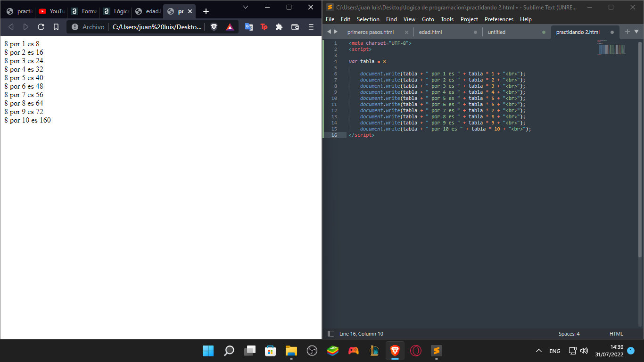The image size is (644, 362).
Task: Open the Brave Wallet icon
Action: (295, 27)
